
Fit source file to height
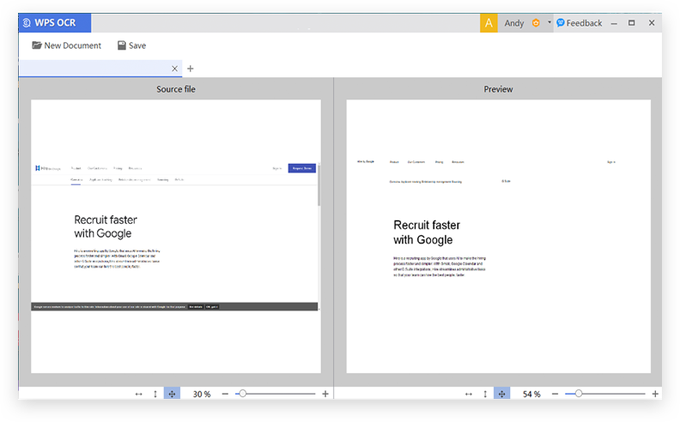click(x=155, y=394)
